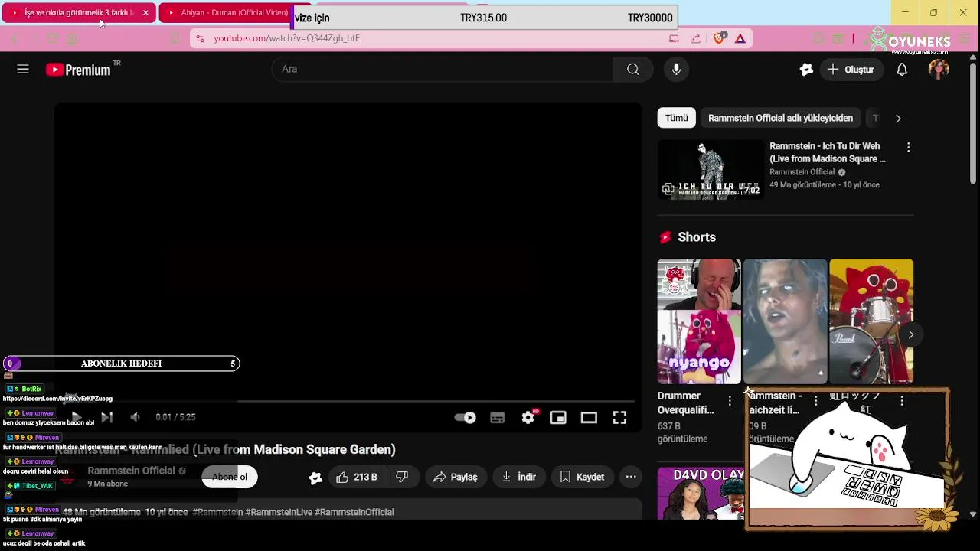Open the red drum mascot short thumbnail
Image resolution: width=980 pixels, height=551 pixels.
click(871, 321)
